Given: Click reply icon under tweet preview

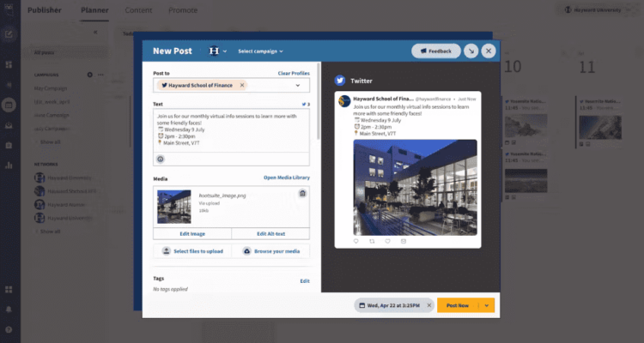Looking at the screenshot, I should tap(356, 241).
